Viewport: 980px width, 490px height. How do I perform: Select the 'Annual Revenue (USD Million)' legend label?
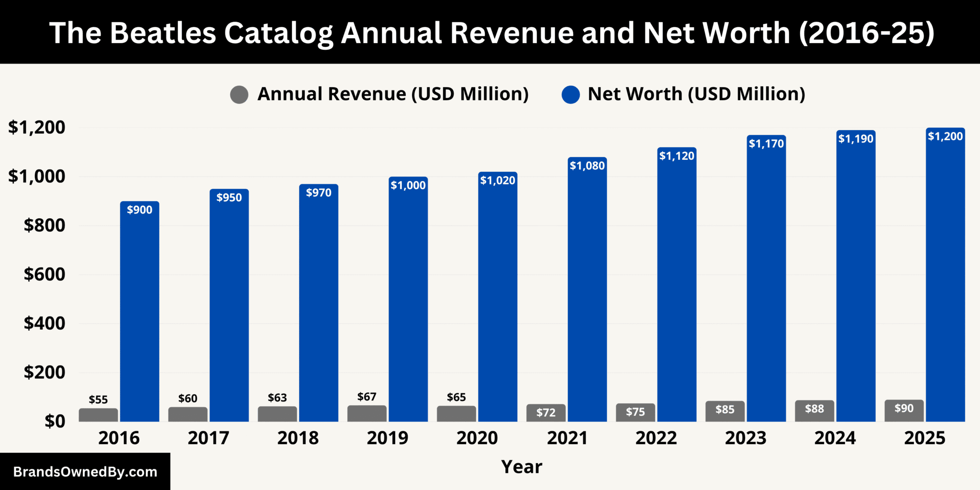point(393,94)
